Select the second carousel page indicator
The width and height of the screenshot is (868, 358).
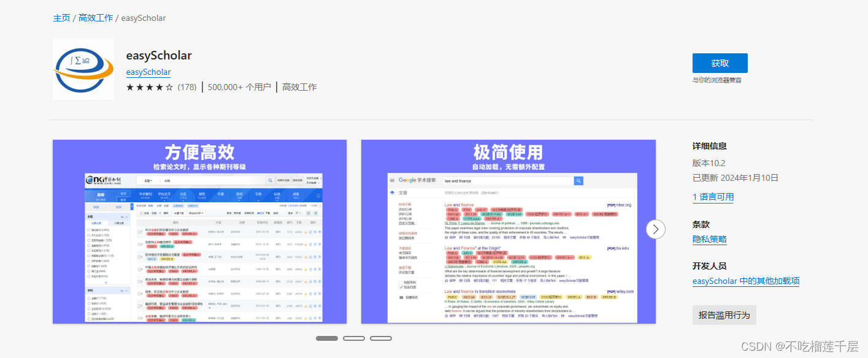click(x=354, y=338)
